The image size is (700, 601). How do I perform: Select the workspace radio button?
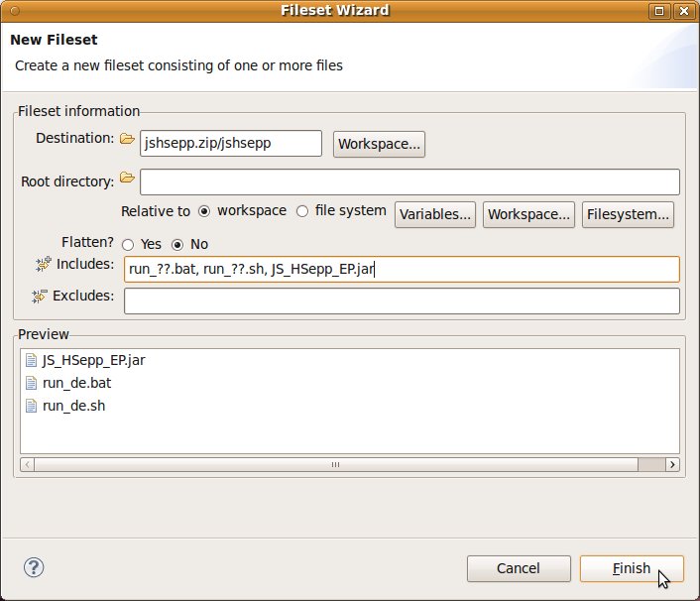205,211
